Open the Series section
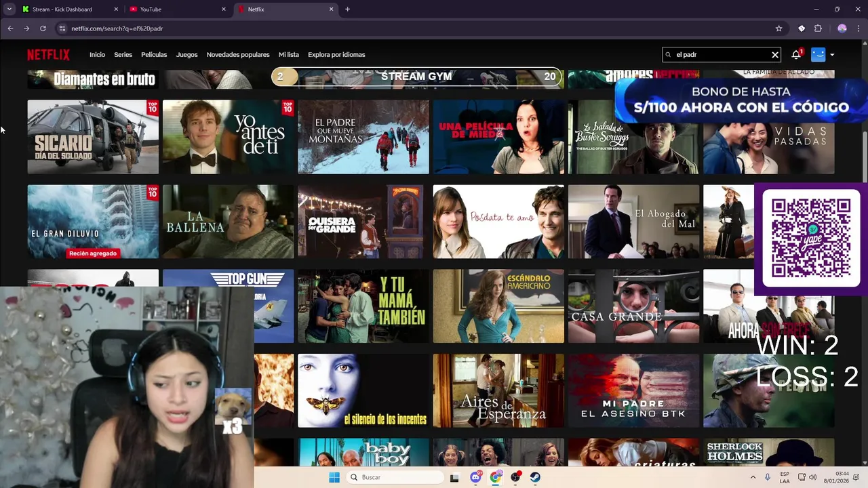Screen dimensions: 868x488 [x=123, y=55]
